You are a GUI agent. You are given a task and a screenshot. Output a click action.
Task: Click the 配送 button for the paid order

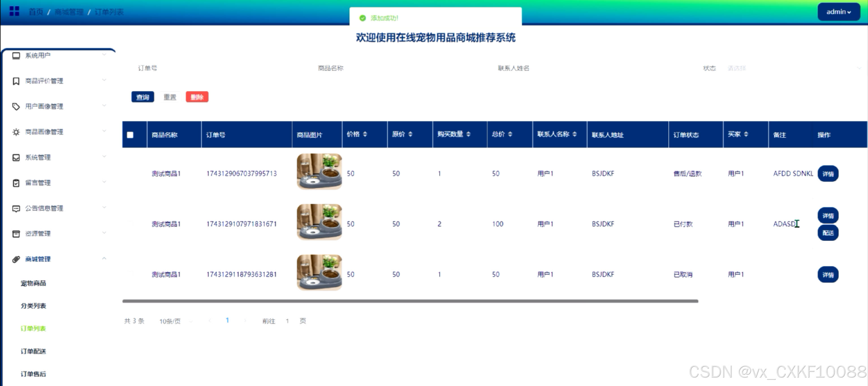(828, 233)
